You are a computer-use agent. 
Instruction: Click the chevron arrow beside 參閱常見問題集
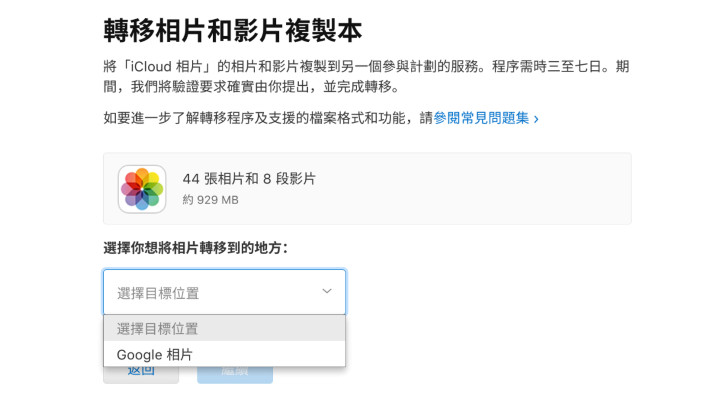click(x=536, y=119)
